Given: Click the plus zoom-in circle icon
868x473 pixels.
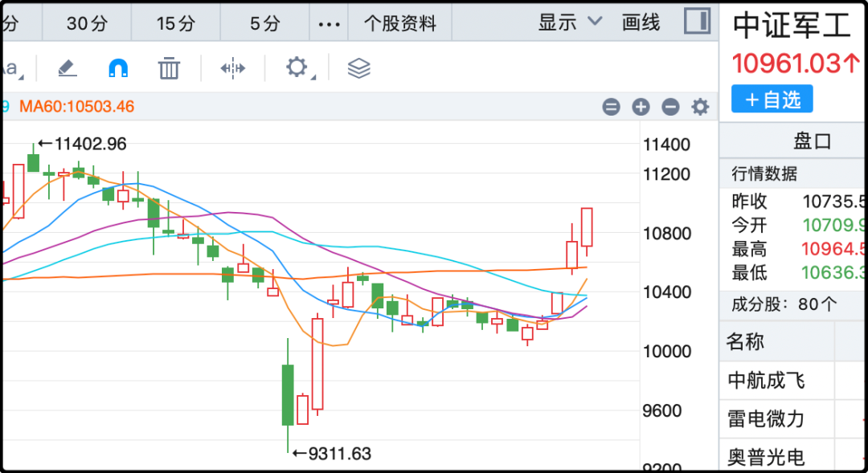Looking at the screenshot, I should pos(641,107).
